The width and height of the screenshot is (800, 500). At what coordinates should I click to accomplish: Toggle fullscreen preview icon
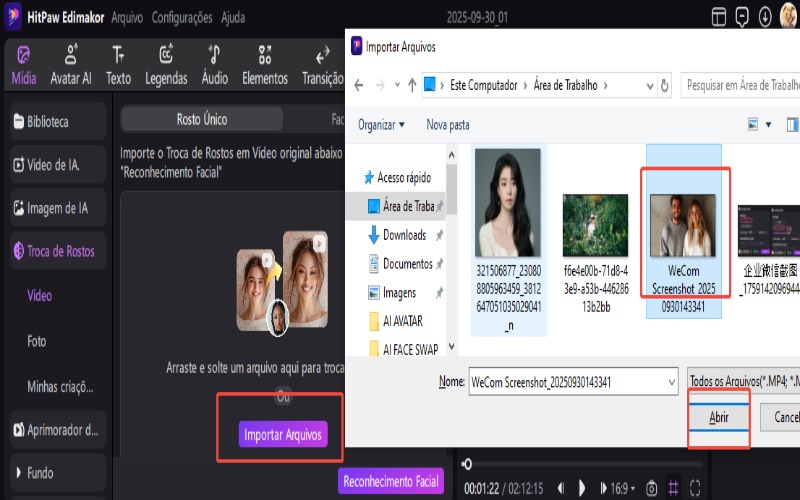[x=695, y=488]
